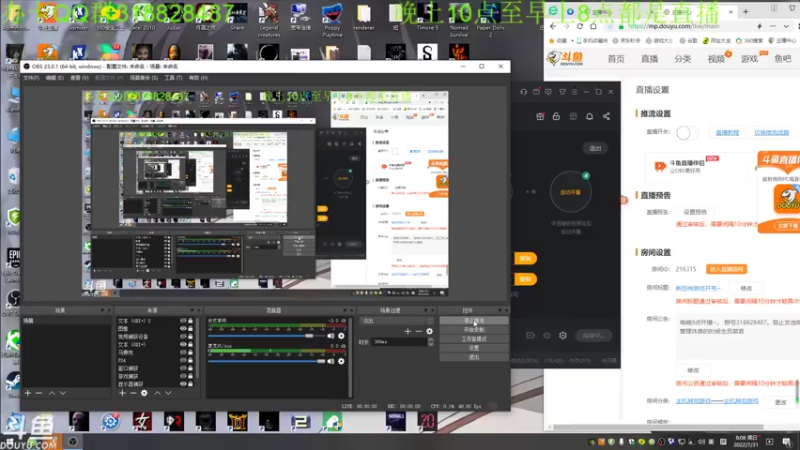
Task: Add a new source in OBS Sources panel
Action: click(x=122, y=393)
